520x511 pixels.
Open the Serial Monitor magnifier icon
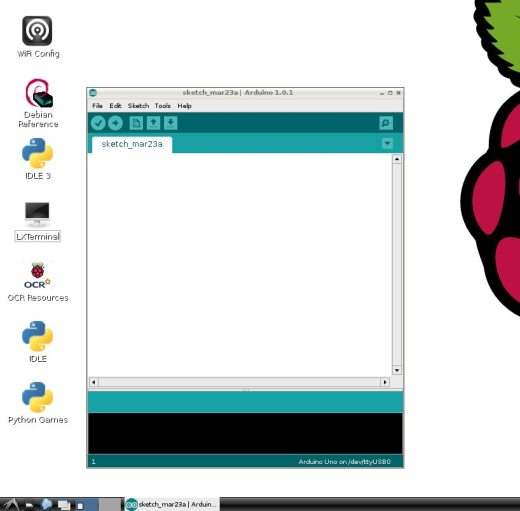(x=386, y=123)
